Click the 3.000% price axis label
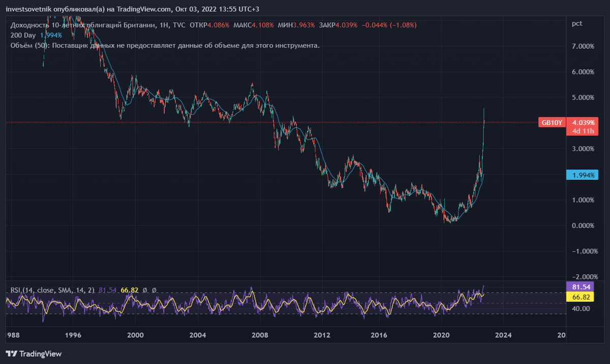This screenshot has height=364, width=610. [x=583, y=149]
